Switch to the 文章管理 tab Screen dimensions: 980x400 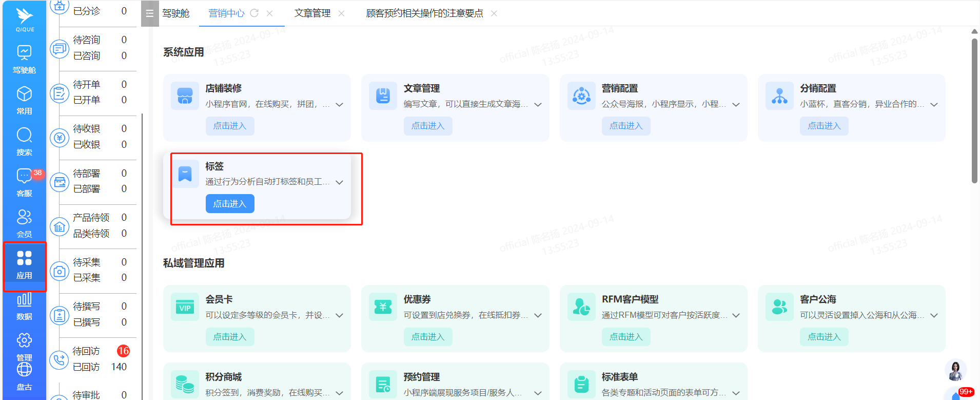tap(312, 13)
